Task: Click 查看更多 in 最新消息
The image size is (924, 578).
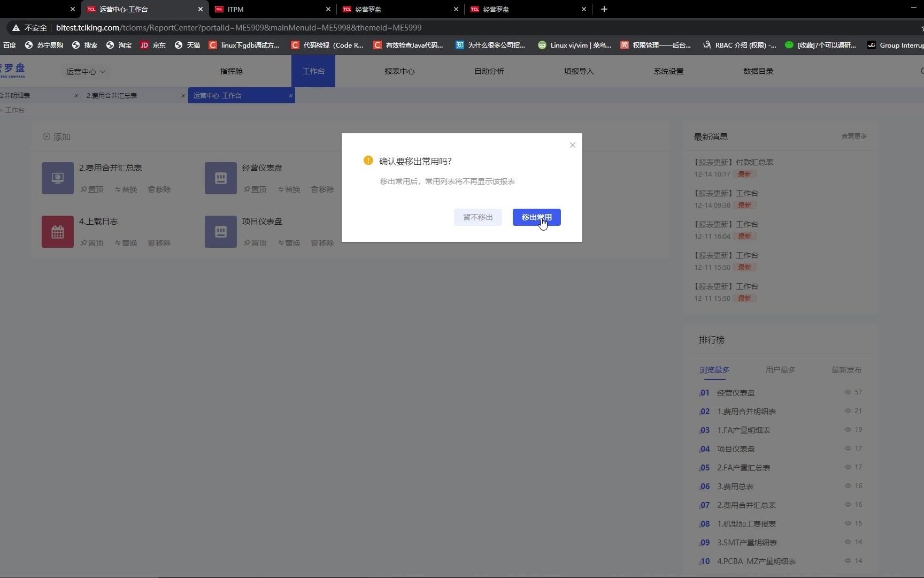Action: click(854, 136)
